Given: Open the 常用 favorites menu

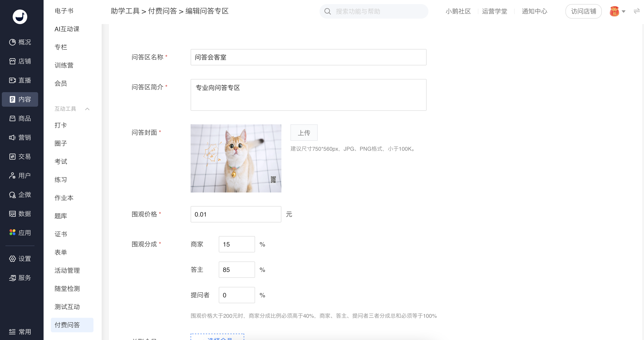Looking at the screenshot, I should coord(20,332).
